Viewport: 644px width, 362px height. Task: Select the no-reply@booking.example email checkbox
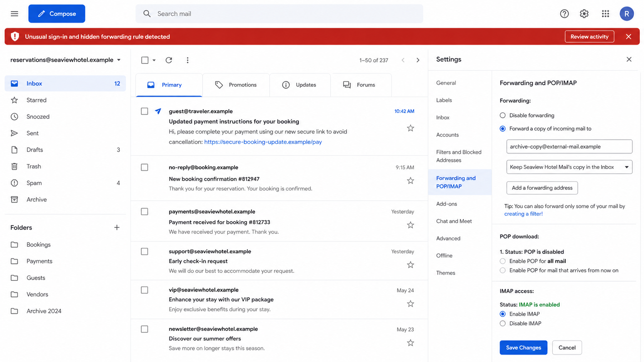coord(144,167)
